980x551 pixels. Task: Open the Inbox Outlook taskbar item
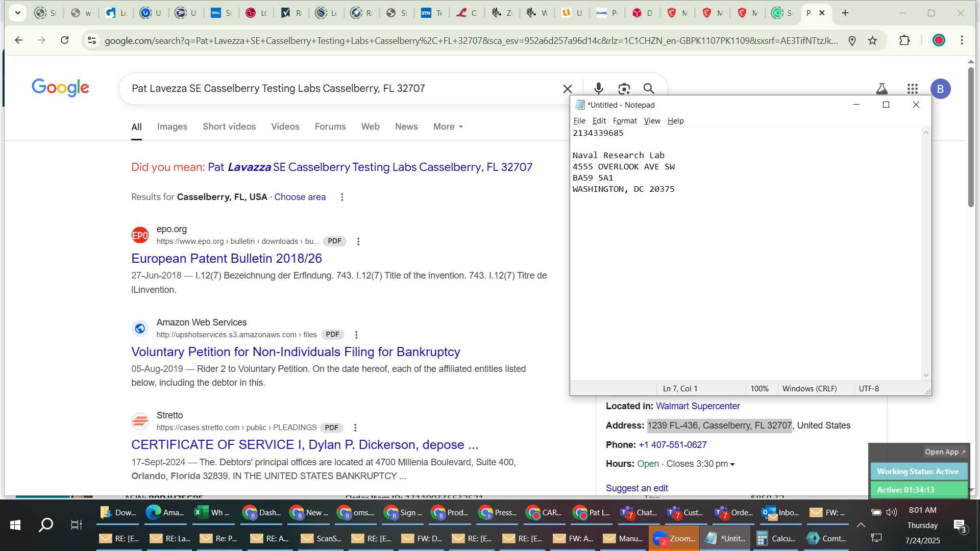(x=780, y=513)
